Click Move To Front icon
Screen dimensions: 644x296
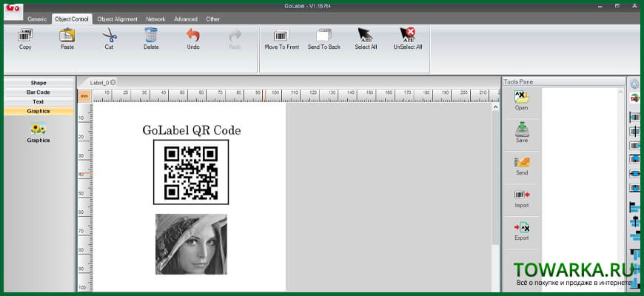[281, 35]
